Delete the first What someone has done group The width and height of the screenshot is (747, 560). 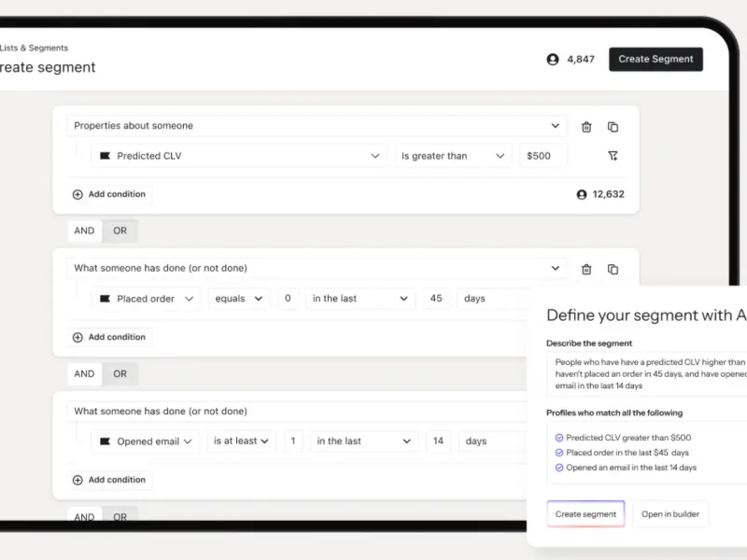[586, 270]
